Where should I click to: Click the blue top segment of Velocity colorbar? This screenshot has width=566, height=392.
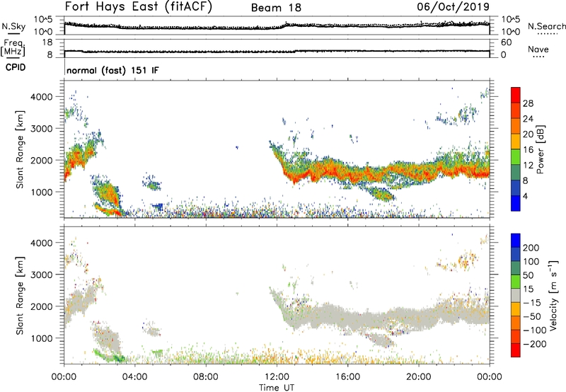click(x=516, y=241)
